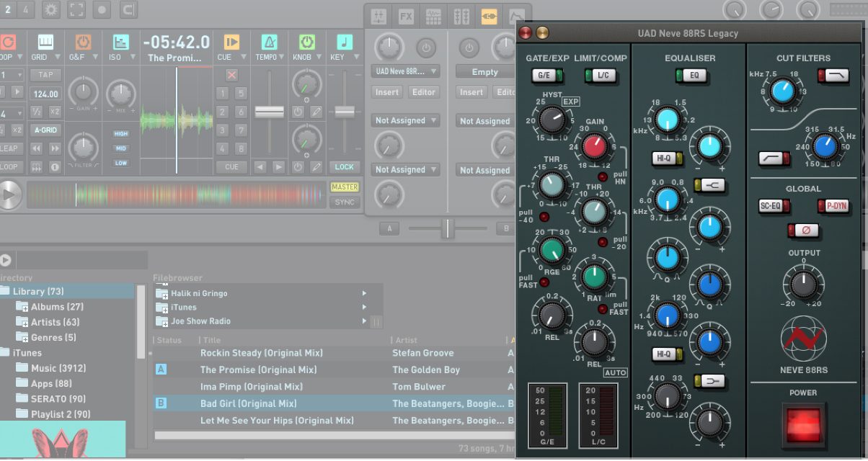Click the beat jump backward double-arrow icon
The width and height of the screenshot is (868, 461).
coord(36,149)
